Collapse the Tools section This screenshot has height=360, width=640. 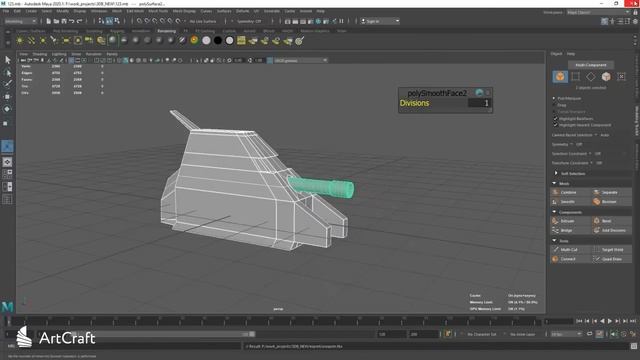pos(554,240)
